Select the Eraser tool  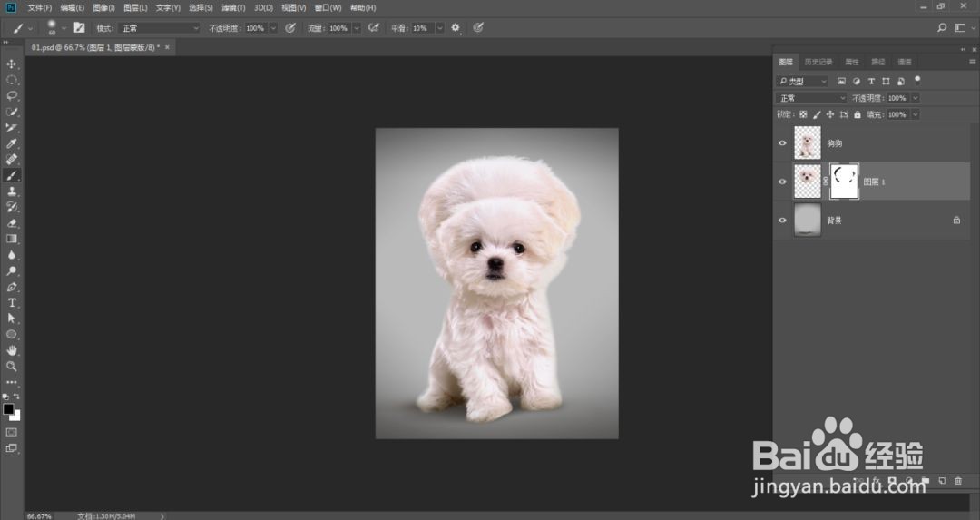(12, 222)
